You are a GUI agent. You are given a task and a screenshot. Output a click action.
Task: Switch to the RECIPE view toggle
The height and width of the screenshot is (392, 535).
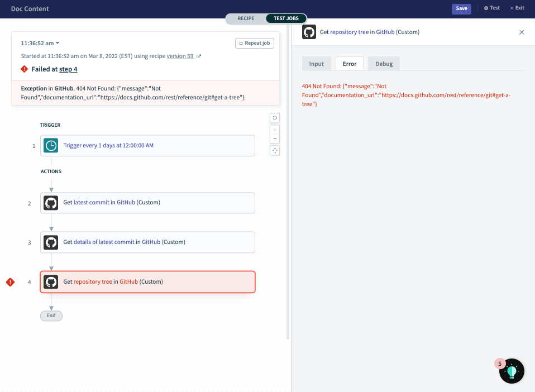coord(246,18)
